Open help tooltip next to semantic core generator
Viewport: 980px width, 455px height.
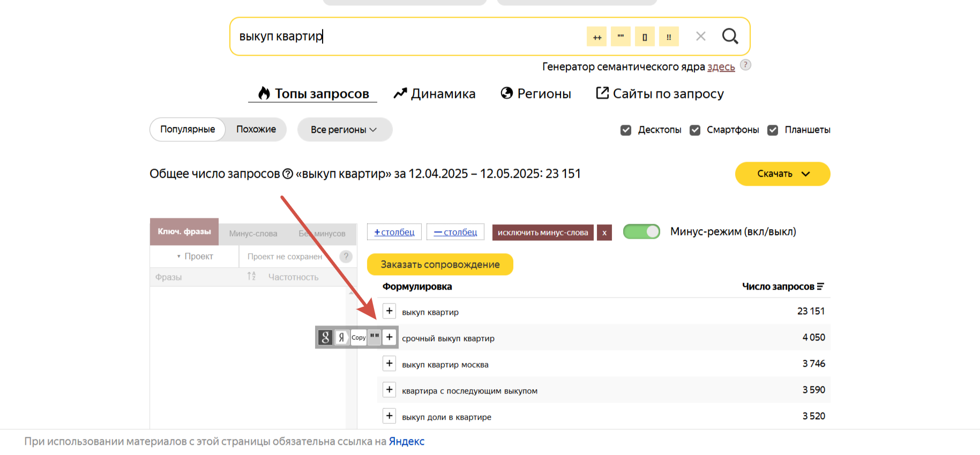coord(745,65)
